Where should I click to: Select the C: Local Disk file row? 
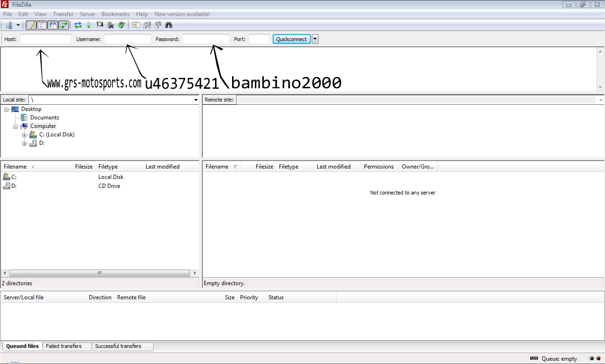[x=100, y=177]
